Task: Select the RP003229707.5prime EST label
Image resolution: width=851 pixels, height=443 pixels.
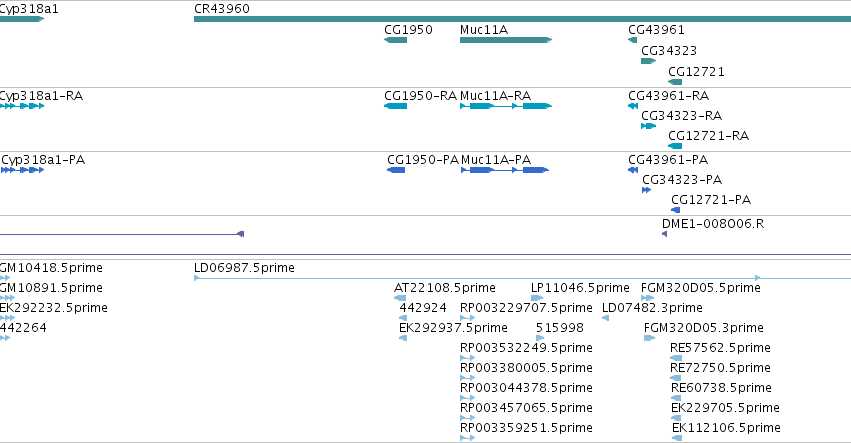Action: (526, 308)
